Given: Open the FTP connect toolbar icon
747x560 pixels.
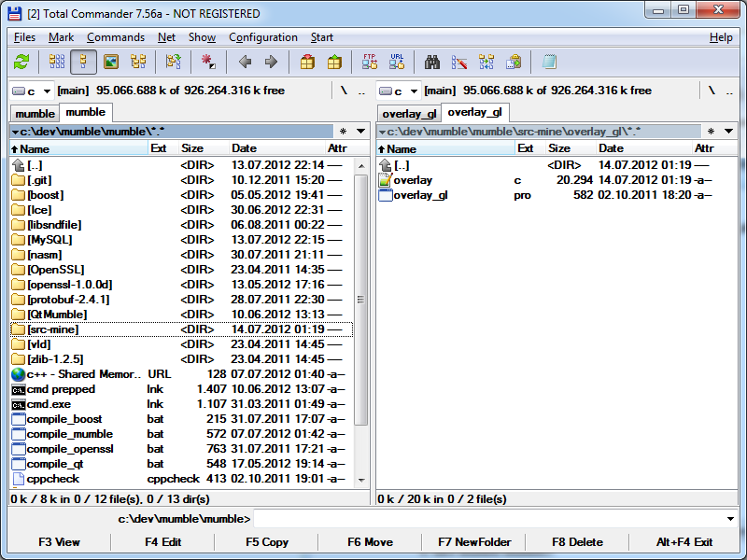Looking at the screenshot, I should click(x=370, y=63).
